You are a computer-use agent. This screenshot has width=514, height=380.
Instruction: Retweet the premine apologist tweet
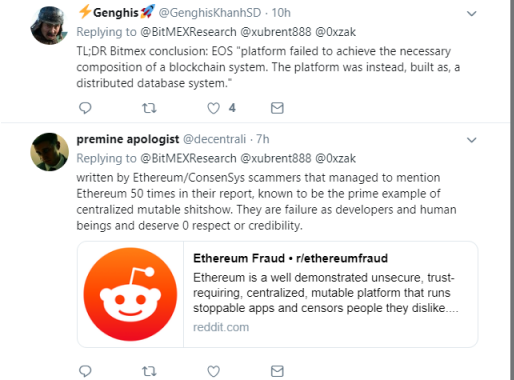[x=149, y=371]
